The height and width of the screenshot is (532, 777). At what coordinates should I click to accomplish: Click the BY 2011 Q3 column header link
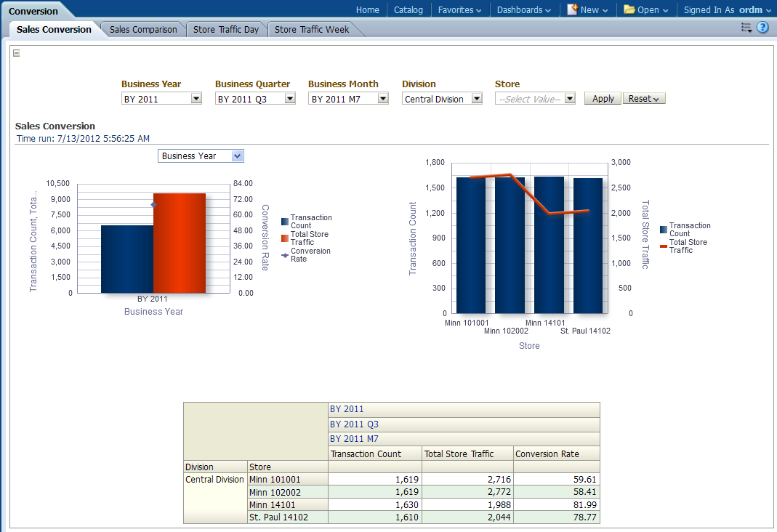pos(354,424)
